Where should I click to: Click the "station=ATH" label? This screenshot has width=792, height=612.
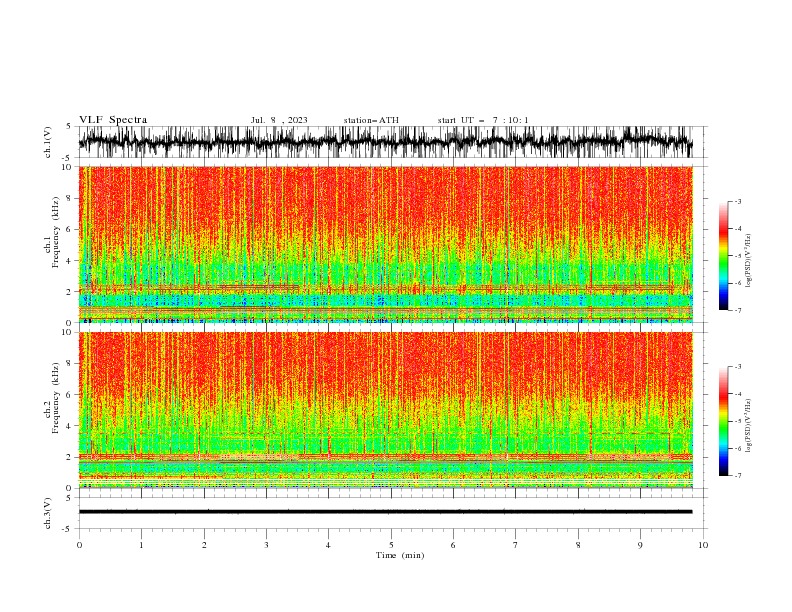(371, 120)
